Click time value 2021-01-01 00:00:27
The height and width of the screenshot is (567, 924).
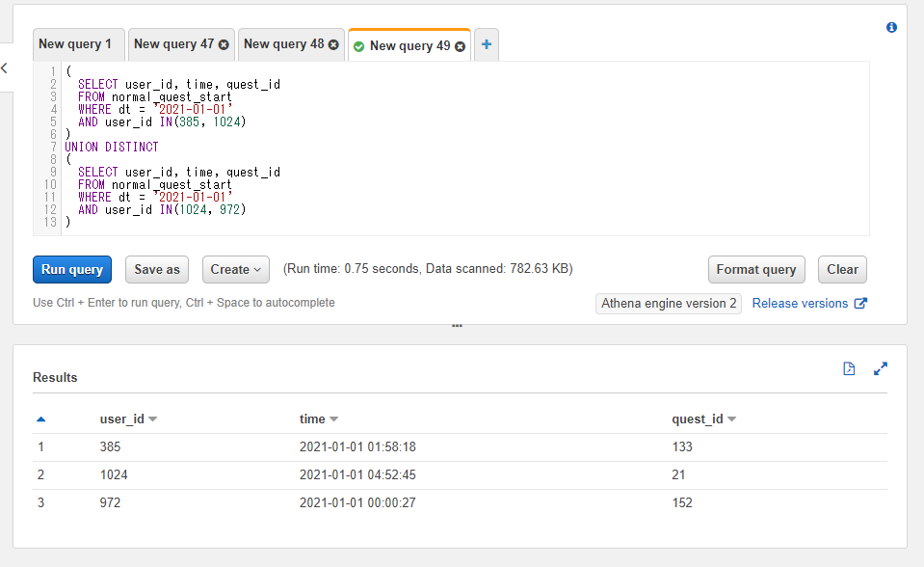(x=357, y=502)
